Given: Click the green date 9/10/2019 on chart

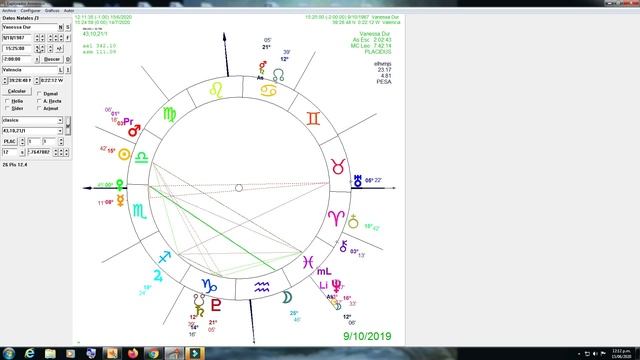Looking at the screenshot, I should coord(367,336).
